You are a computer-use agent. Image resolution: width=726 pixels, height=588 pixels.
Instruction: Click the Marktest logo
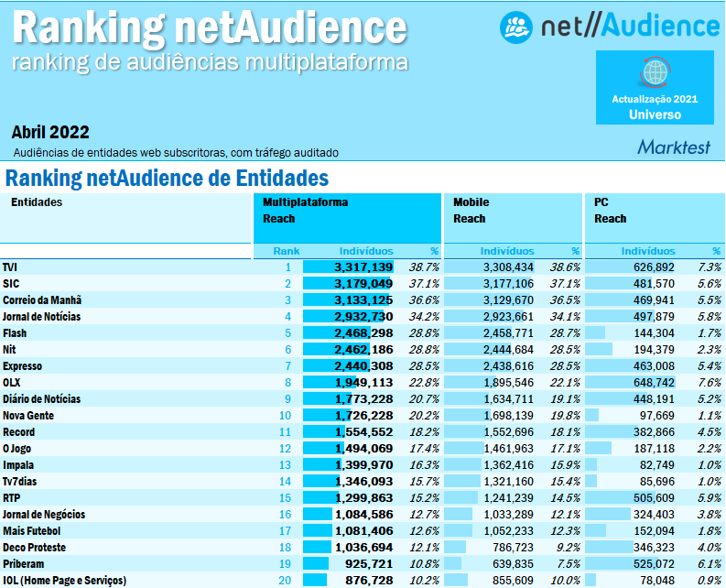click(x=673, y=147)
